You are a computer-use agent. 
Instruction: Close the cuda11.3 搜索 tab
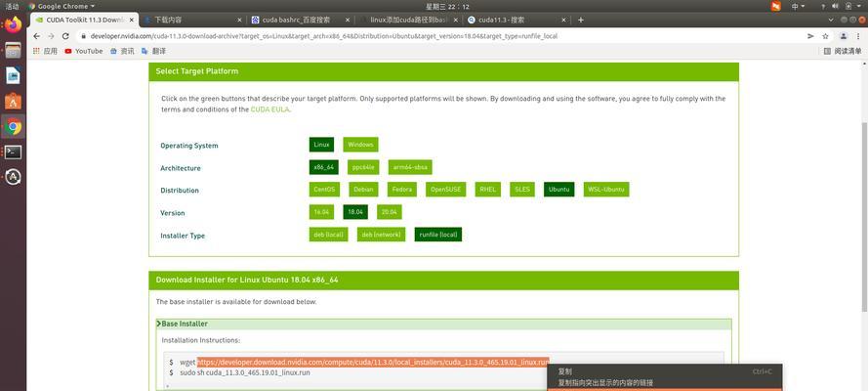(563, 20)
